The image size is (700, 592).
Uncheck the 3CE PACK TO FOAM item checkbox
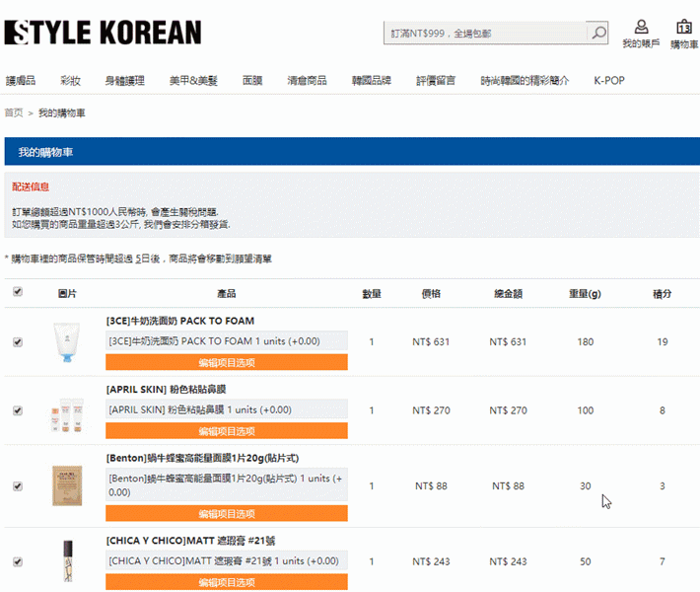pos(18,342)
